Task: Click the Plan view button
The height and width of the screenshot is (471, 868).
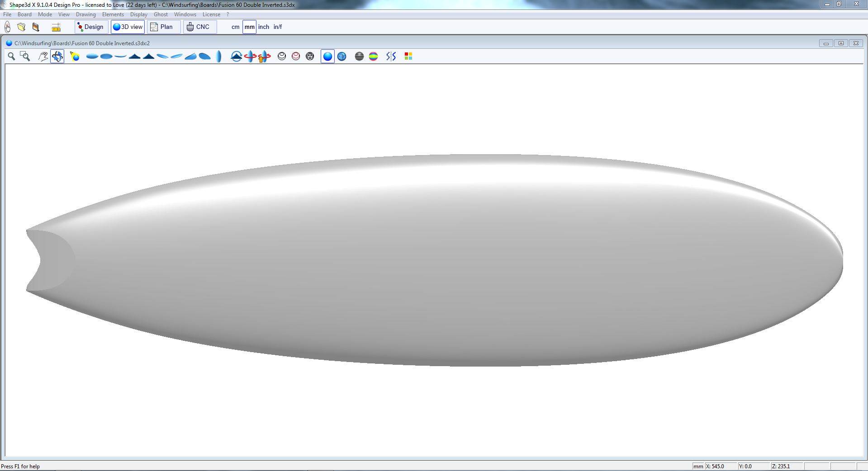Action: tap(162, 27)
